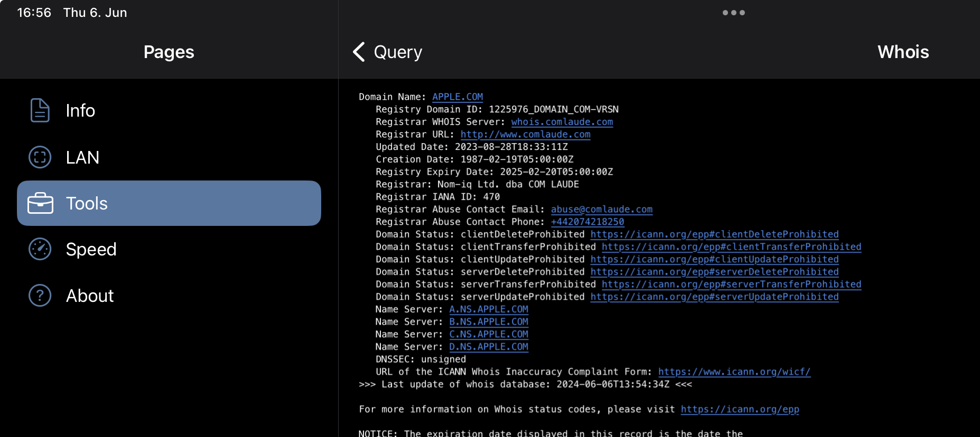The image size is (980, 437).
Task: Open the https://www.icann.org/wicf/ complaint form link
Action: point(734,372)
